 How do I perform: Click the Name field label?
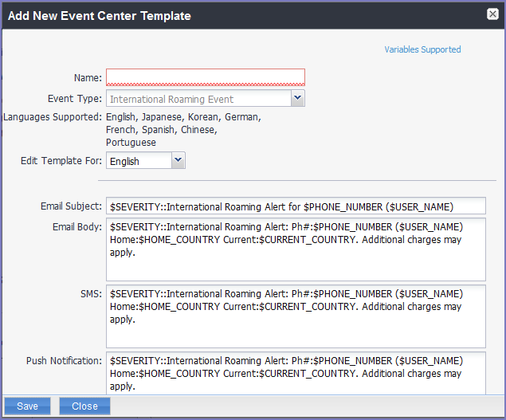[87, 78]
